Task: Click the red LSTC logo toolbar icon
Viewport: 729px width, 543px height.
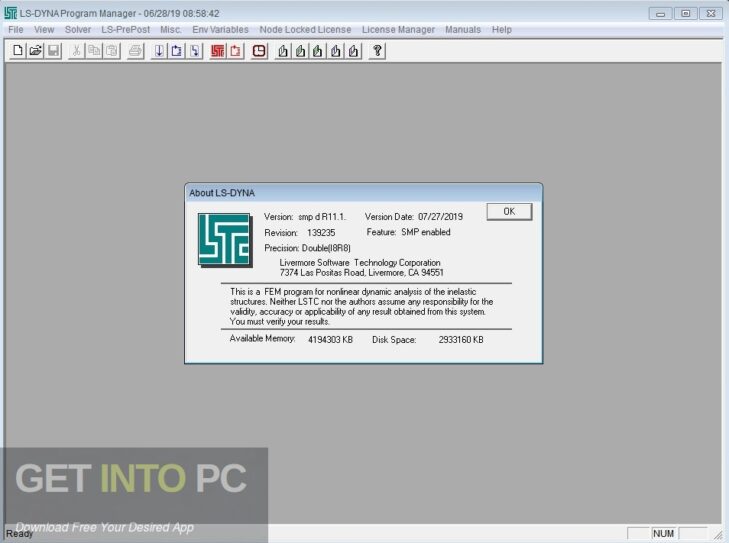Action: [218, 51]
